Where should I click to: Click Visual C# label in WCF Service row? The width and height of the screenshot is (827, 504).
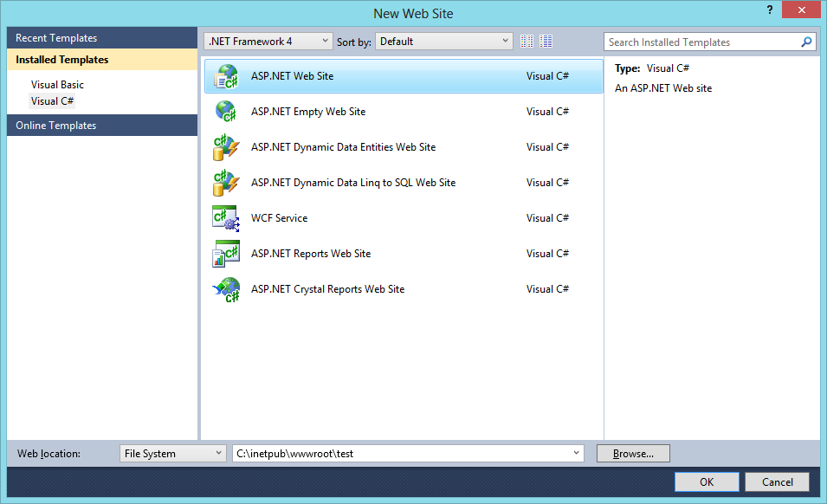click(547, 218)
